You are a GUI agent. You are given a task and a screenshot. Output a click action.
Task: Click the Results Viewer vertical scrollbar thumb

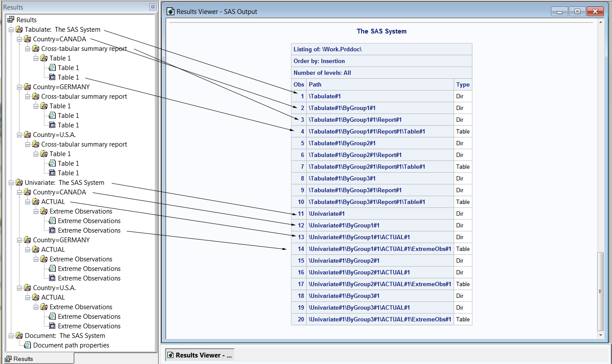[x=601, y=291]
